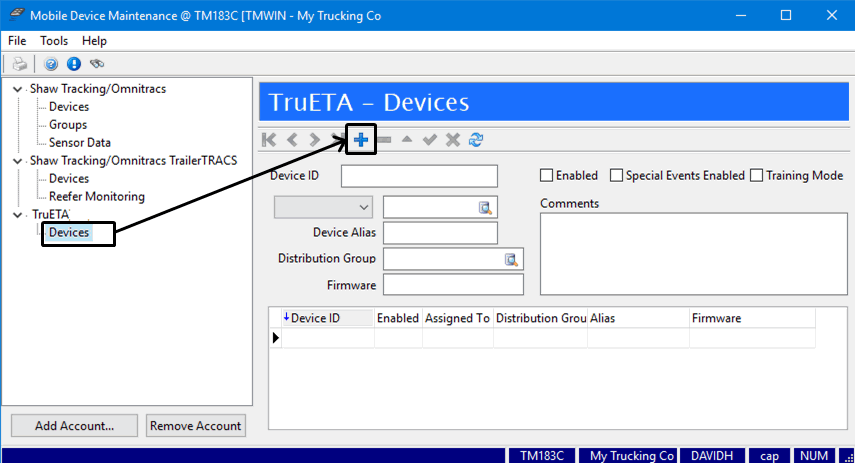Click DAVIDH in the status bar

point(712,456)
